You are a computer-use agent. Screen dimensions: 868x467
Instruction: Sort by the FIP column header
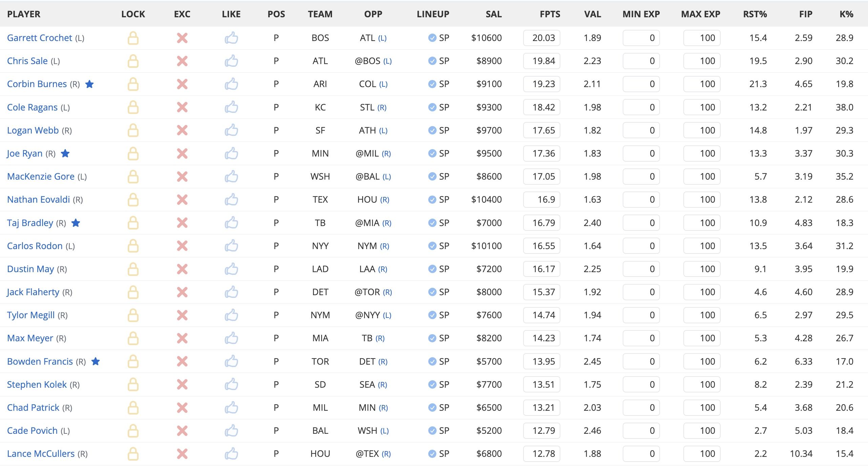pos(806,14)
